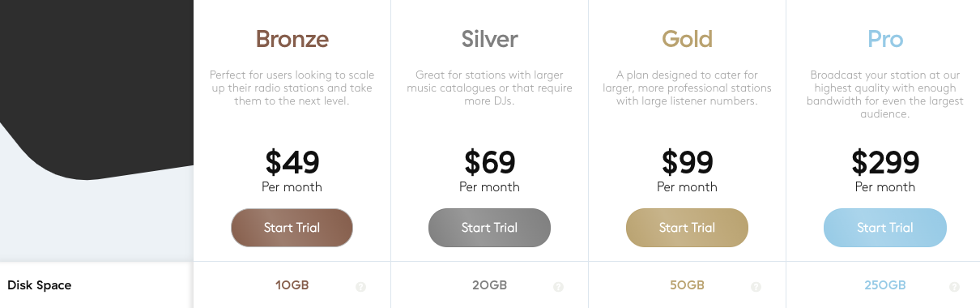Image resolution: width=980 pixels, height=308 pixels.
Task: Click the Bronze disk space help icon
Action: pos(361,287)
